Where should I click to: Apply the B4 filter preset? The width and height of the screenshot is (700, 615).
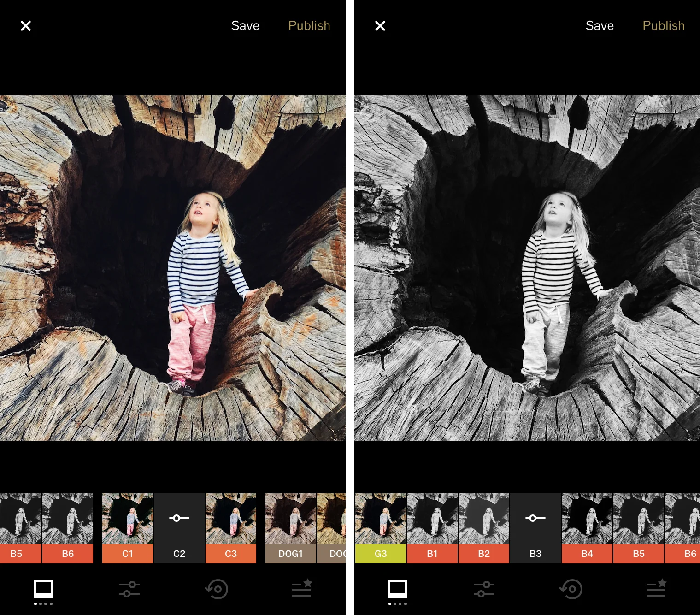point(587,528)
